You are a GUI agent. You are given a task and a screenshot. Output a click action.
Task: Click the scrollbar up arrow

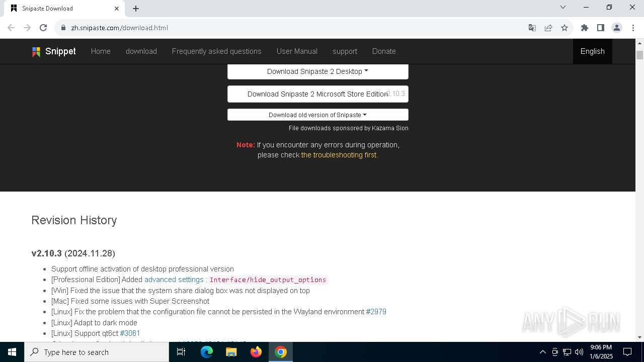coord(639,43)
